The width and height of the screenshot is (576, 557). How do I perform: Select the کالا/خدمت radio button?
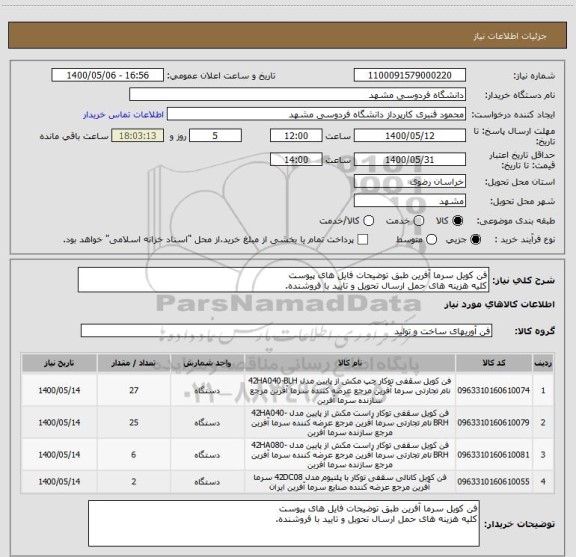tap(368, 220)
